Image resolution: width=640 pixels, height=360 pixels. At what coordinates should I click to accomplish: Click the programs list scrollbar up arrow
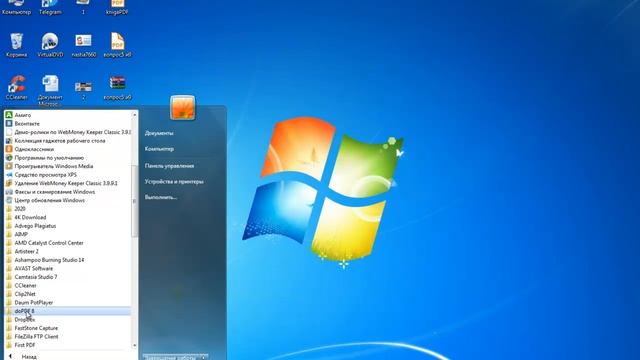pyautogui.click(x=135, y=115)
